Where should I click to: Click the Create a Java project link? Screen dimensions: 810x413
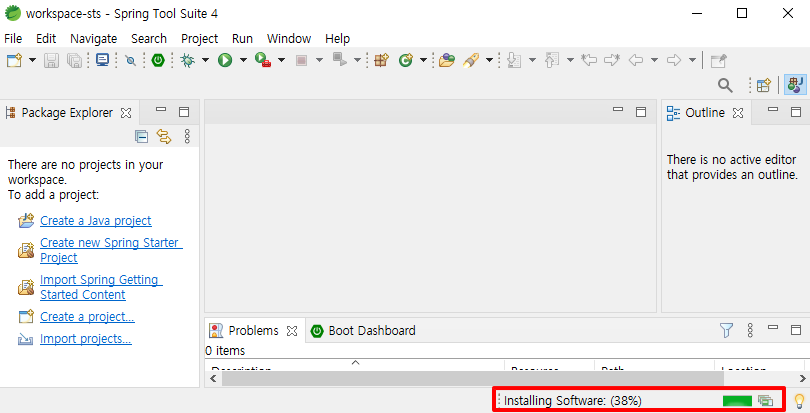(x=96, y=221)
